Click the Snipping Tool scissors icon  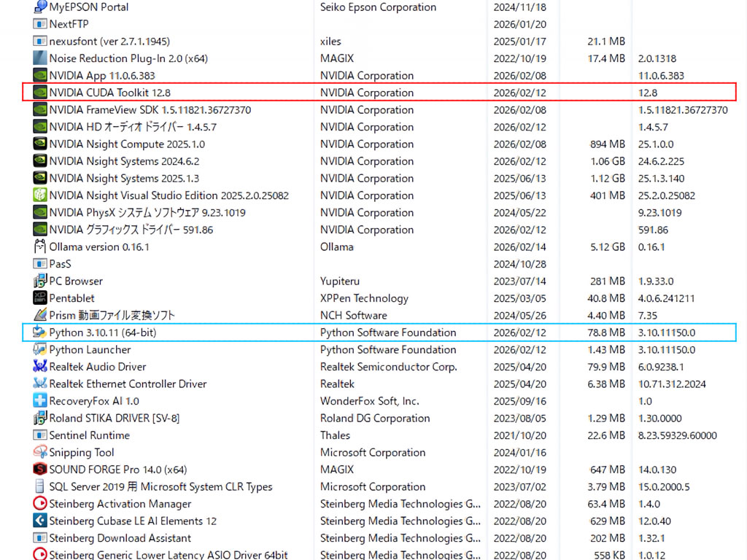40,453
